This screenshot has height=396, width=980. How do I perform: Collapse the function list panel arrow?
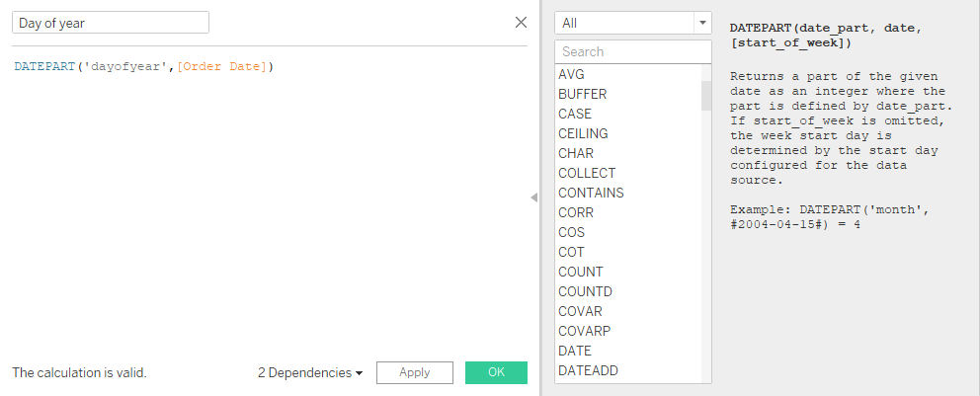(x=533, y=198)
